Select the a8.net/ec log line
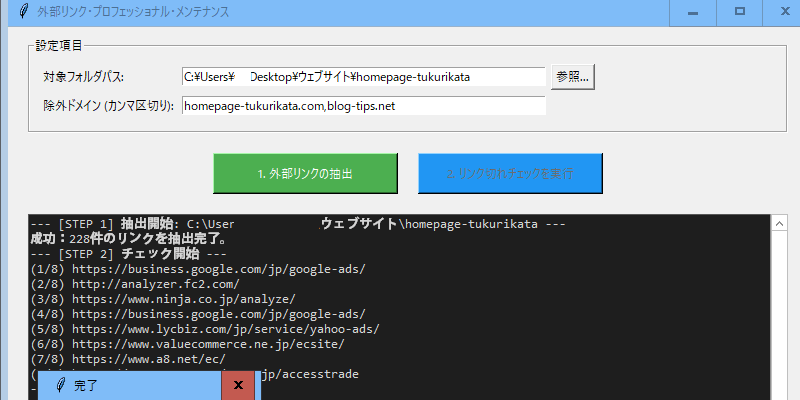 pyautogui.click(x=128, y=359)
